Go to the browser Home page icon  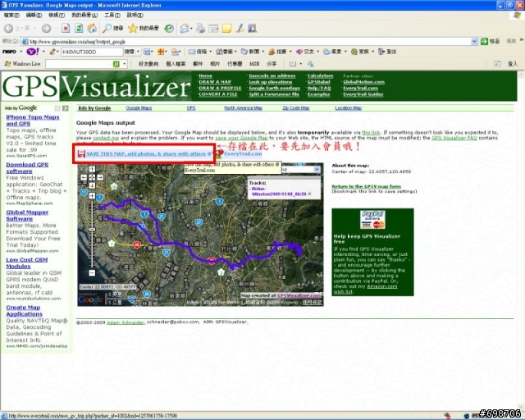[92, 29]
